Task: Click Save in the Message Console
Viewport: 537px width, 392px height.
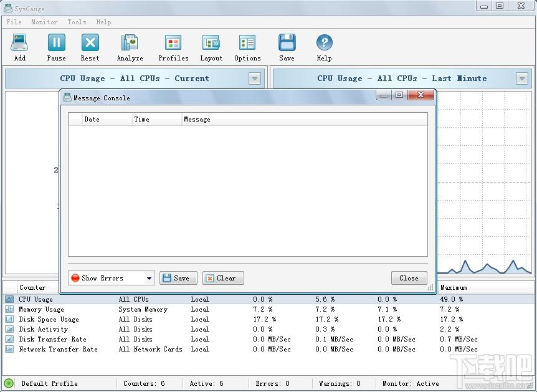Action: pos(178,278)
